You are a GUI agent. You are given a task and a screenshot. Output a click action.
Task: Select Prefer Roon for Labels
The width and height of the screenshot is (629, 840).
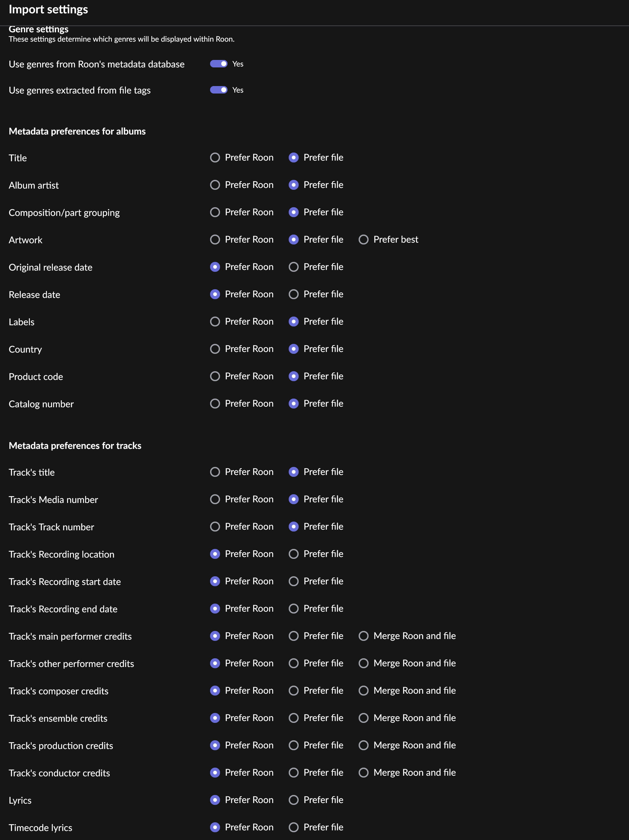coord(215,322)
